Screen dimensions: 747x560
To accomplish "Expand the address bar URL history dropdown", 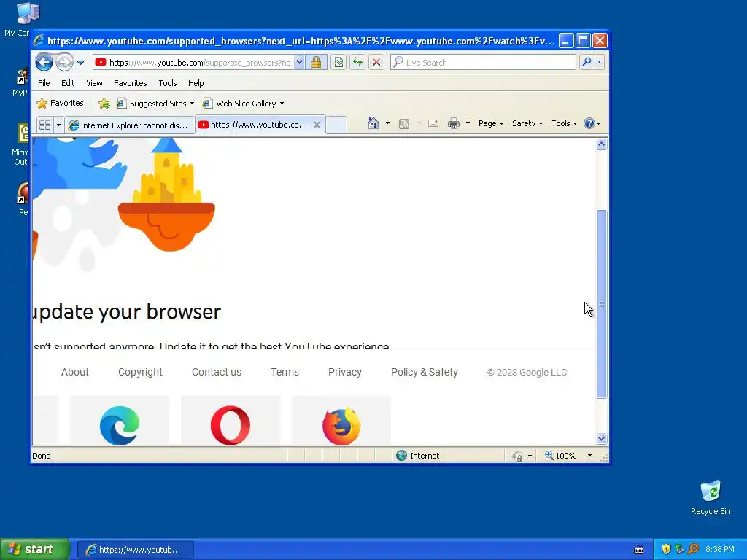I will coord(299,63).
